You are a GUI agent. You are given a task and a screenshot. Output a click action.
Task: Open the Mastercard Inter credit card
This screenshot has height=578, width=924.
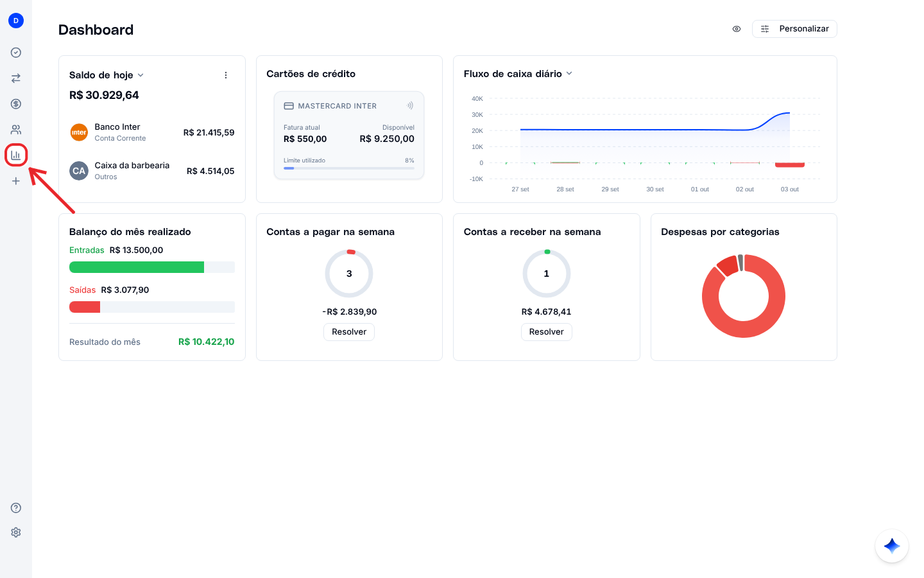point(349,135)
